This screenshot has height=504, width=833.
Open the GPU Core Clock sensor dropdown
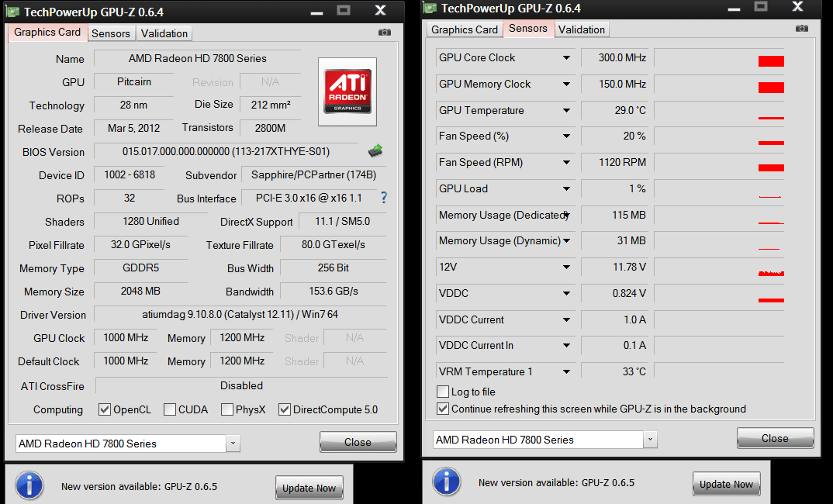pos(566,57)
